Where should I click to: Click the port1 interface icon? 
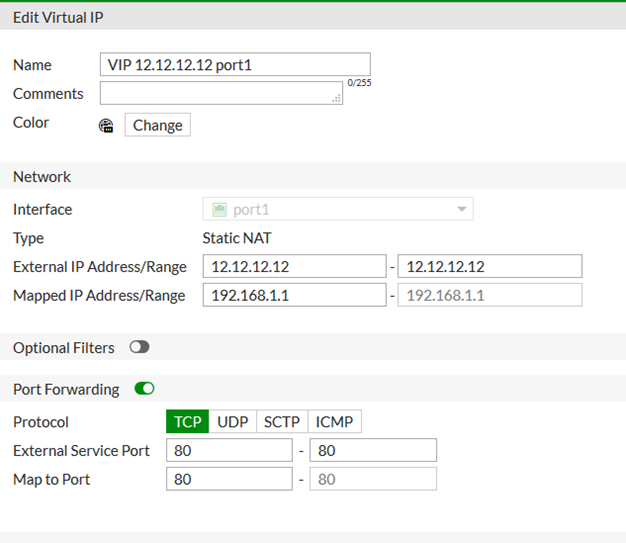coord(220,210)
